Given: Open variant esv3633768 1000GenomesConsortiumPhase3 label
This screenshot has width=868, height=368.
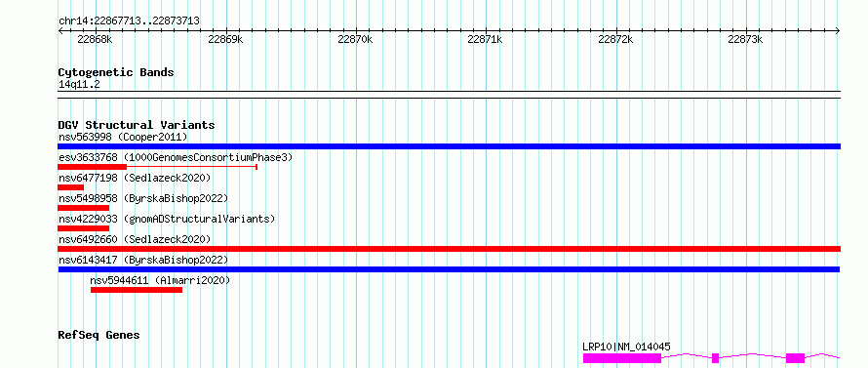Looking at the screenshot, I should click(x=176, y=157).
